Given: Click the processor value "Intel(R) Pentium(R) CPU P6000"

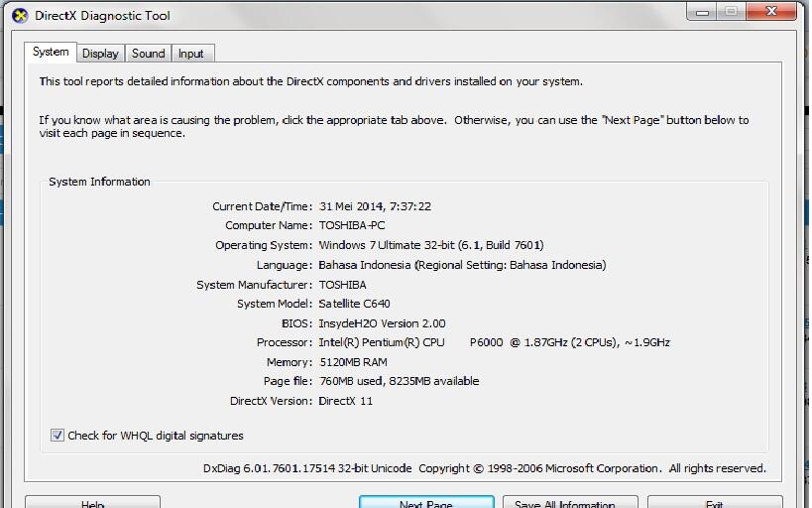Looking at the screenshot, I should point(410,342).
